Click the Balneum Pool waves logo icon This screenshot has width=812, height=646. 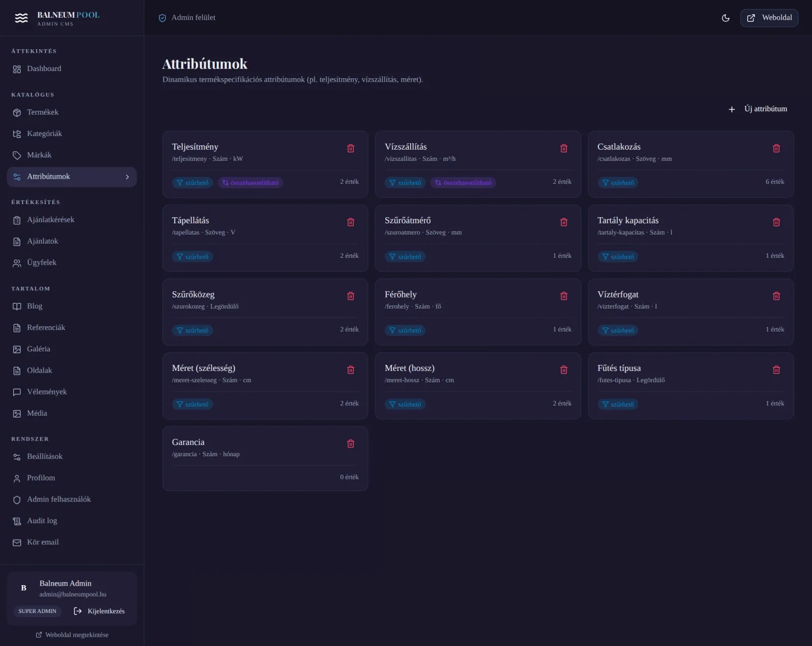(x=21, y=18)
